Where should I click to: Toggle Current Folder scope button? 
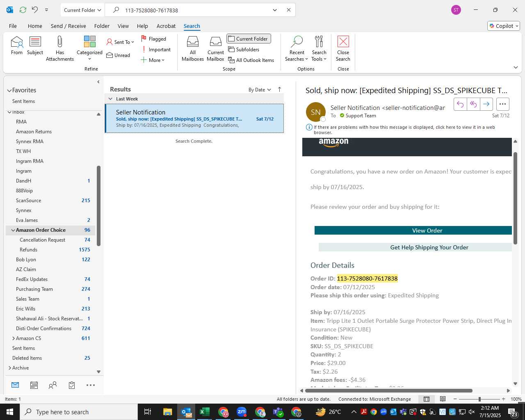[x=249, y=39]
